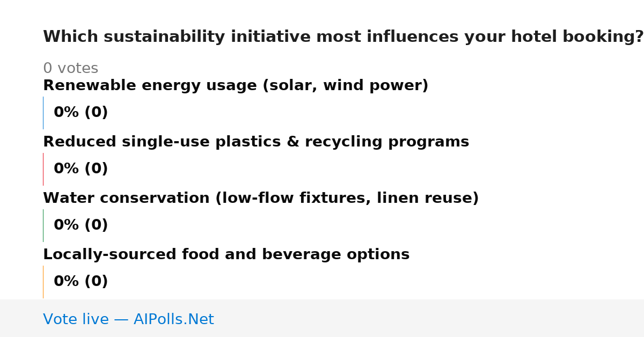Select 'Locally-sourced food and beverage options' label
644x337 pixels.
(226, 255)
